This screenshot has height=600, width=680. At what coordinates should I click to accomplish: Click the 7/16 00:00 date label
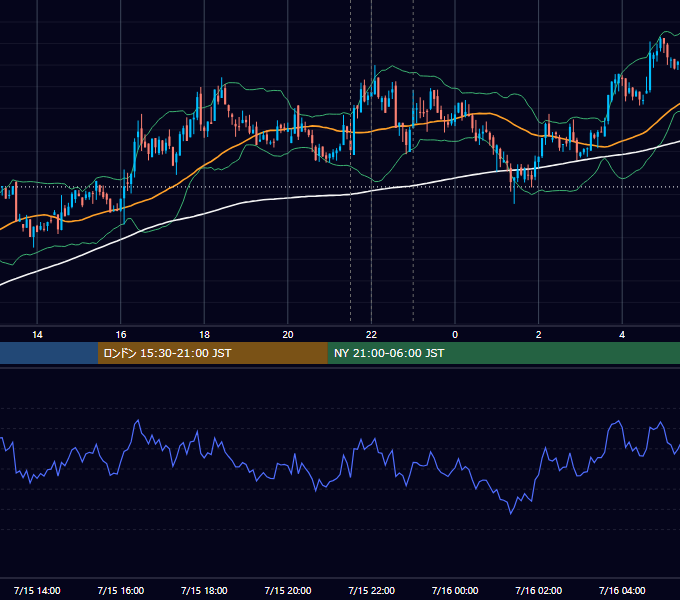click(455, 590)
